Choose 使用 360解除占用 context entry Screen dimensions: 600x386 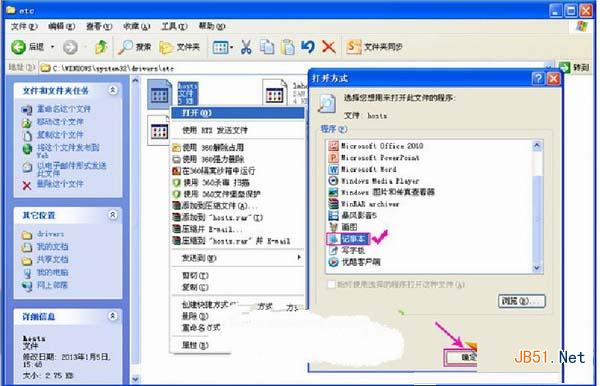click(x=237, y=148)
